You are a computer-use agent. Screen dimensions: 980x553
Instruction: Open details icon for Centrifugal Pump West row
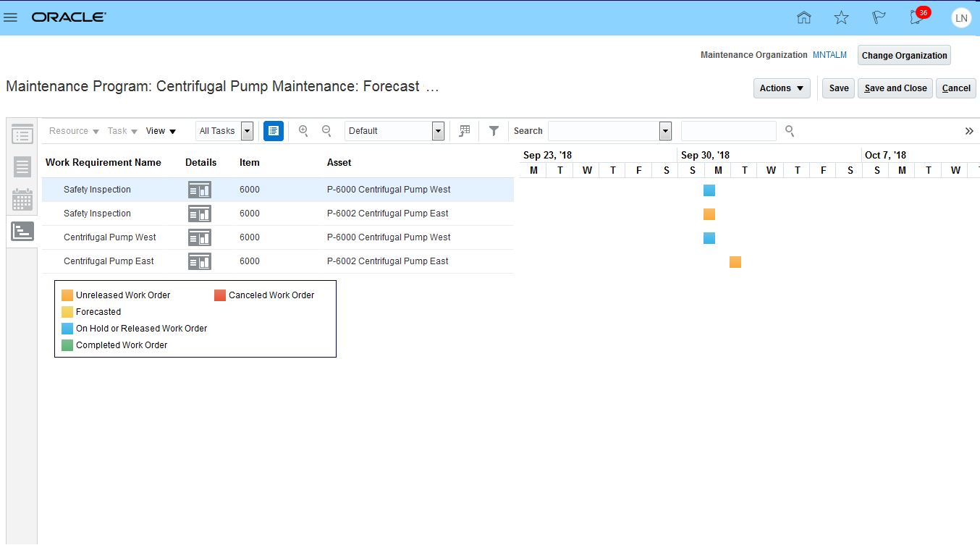coord(200,237)
